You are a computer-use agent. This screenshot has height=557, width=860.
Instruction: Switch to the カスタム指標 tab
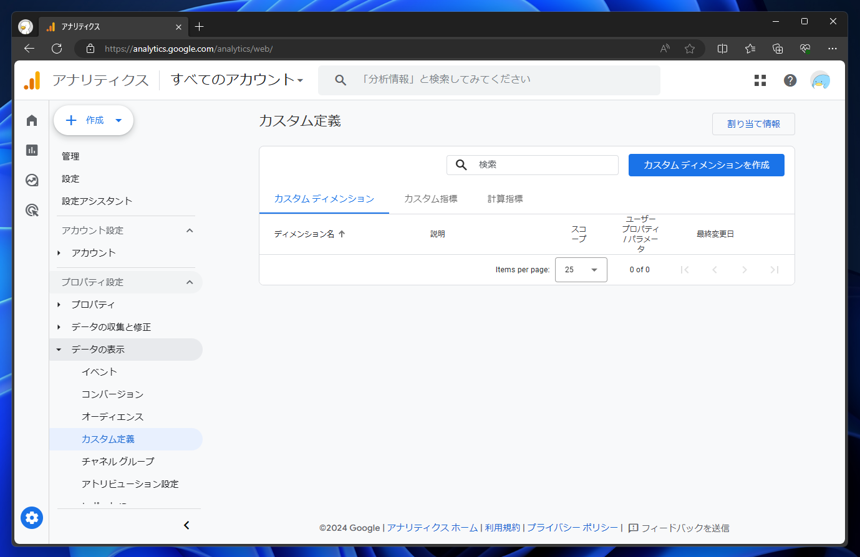coord(431,199)
